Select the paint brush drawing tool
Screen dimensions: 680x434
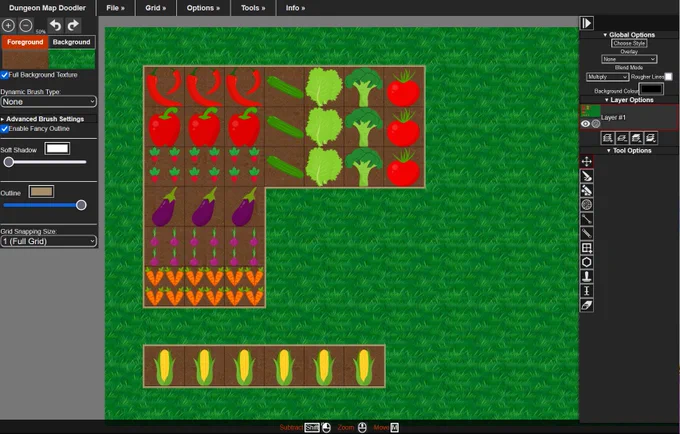586,176
